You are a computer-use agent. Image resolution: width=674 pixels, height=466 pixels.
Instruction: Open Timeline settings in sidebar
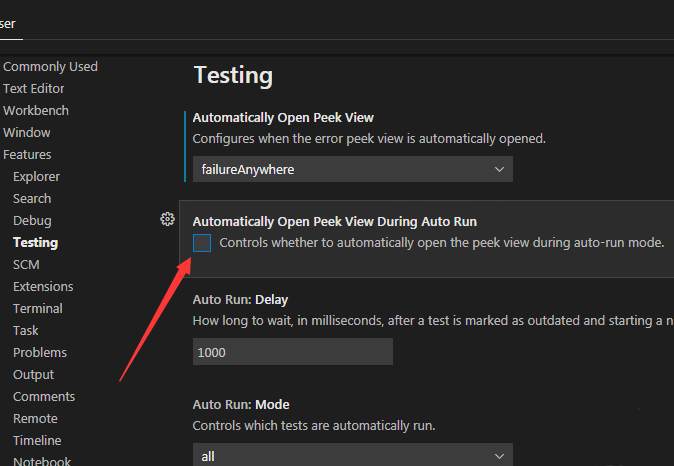tap(37, 441)
